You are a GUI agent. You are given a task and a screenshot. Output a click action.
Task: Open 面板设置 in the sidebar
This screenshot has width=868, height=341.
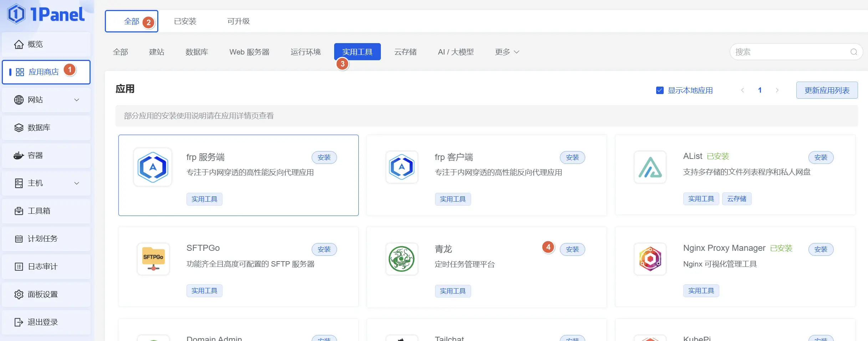tap(46, 294)
